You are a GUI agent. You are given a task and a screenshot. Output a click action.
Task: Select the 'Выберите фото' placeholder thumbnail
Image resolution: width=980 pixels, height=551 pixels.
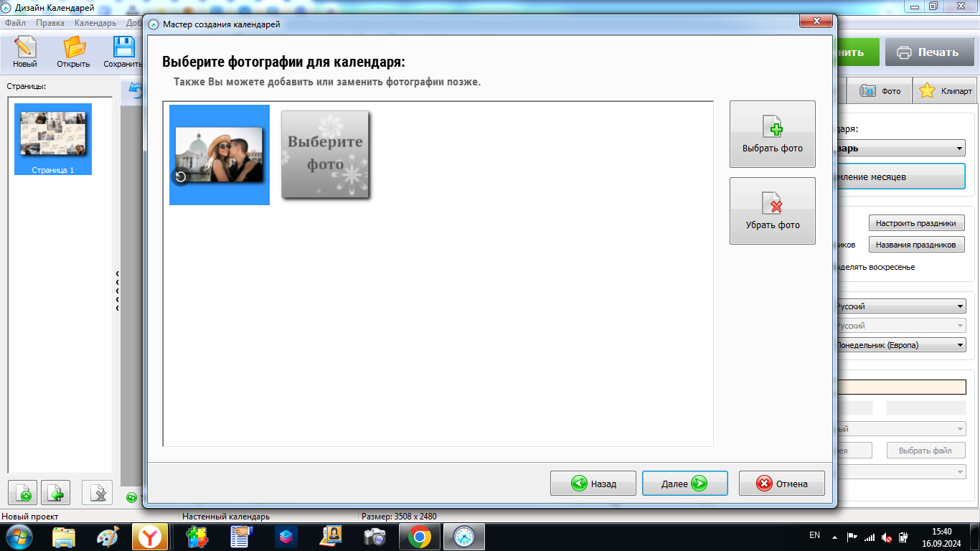click(325, 154)
